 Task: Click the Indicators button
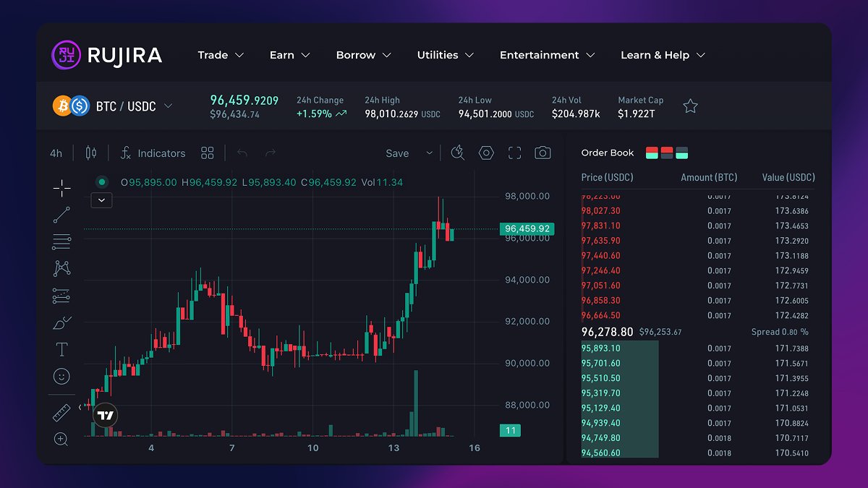pyautogui.click(x=153, y=153)
